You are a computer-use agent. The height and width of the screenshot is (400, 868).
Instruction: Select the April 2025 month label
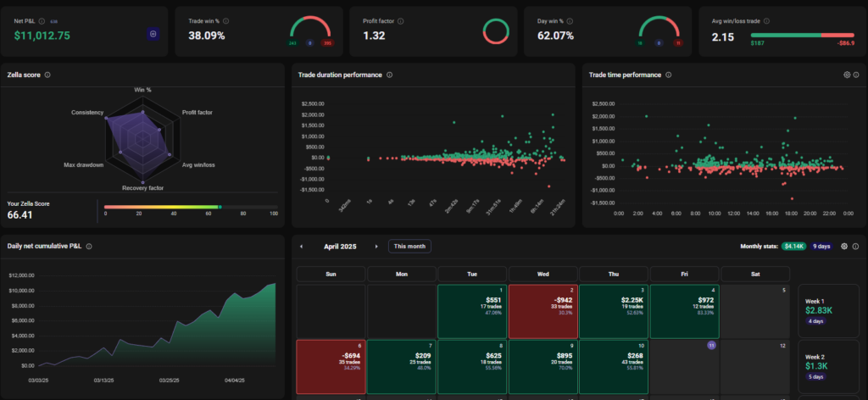[340, 247]
